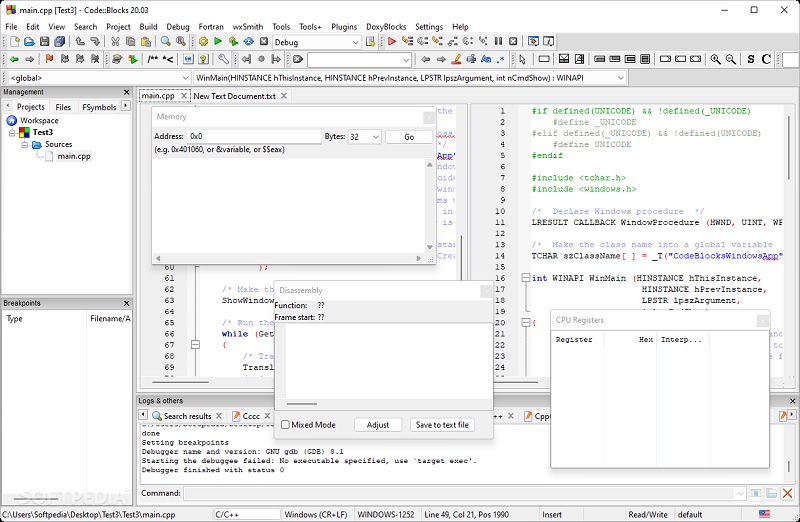Click the Build gear icon
800x522 pixels.
click(203, 42)
